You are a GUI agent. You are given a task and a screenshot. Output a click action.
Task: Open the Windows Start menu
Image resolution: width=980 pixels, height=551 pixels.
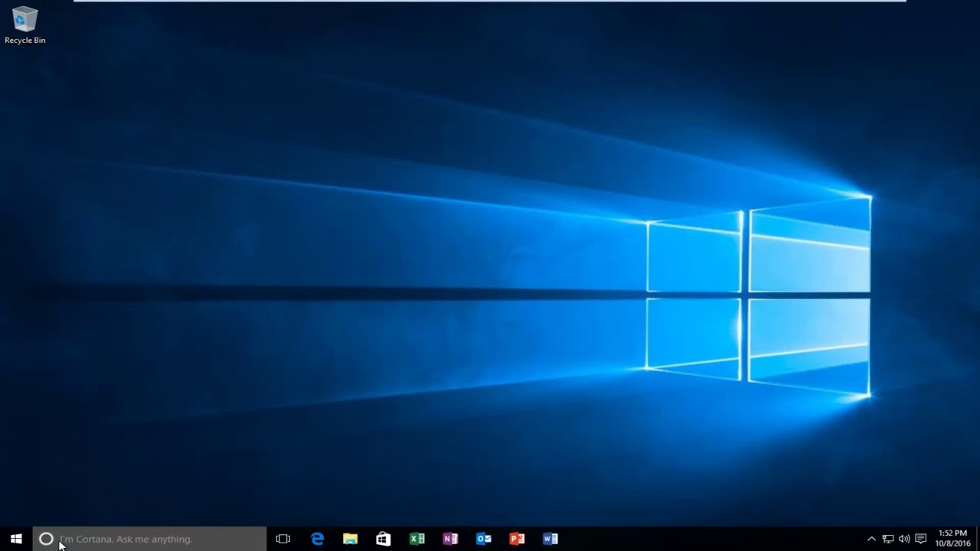(16, 539)
